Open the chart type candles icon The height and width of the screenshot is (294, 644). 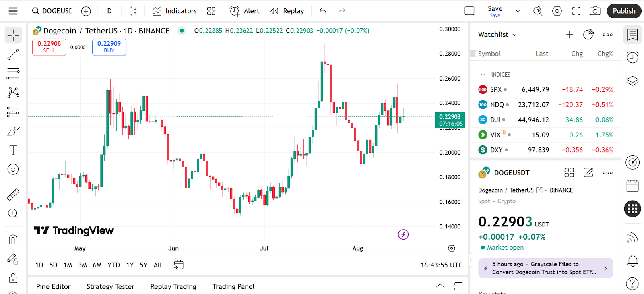click(133, 11)
